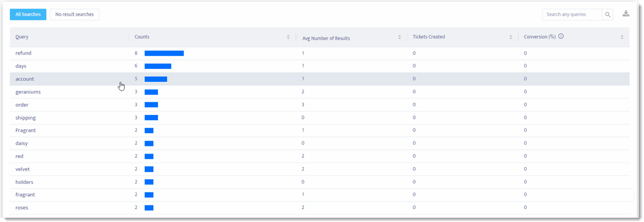Switch to No result searches tab
Viewport: 644px width, 222px height.
75,14
